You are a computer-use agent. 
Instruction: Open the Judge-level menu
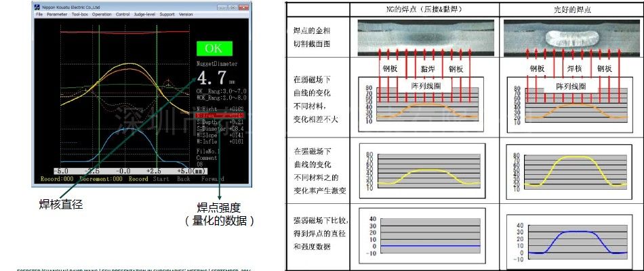145,14
